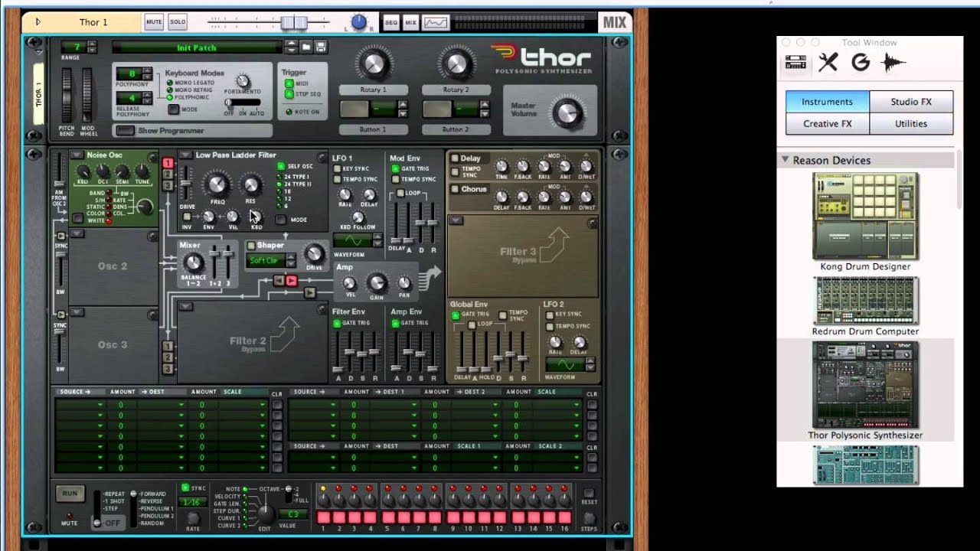The height and width of the screenshot is (551, 980).
Task: Click the step sequencer EDIT knob
Action: pos(265,514)
